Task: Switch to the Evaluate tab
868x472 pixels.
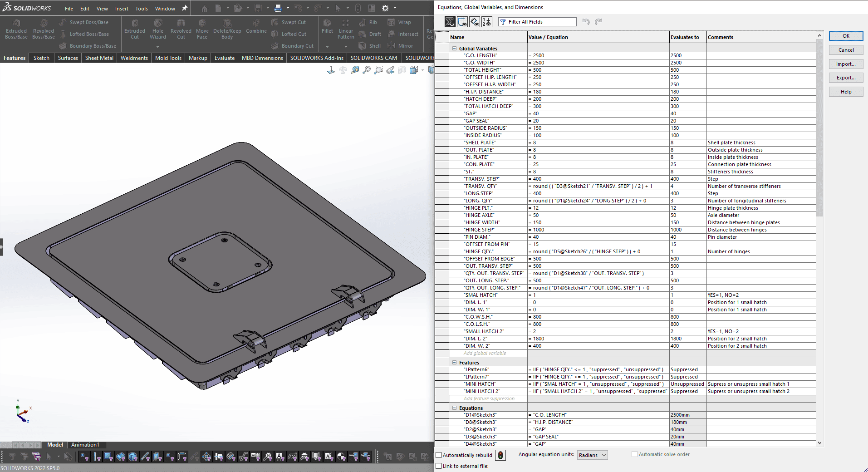Action: [x=225, y=58]
